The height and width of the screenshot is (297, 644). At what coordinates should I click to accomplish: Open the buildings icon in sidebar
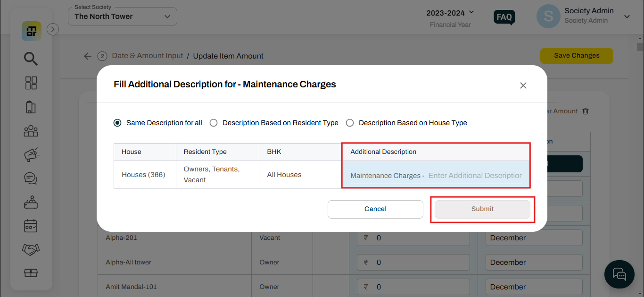coord(31,107)
